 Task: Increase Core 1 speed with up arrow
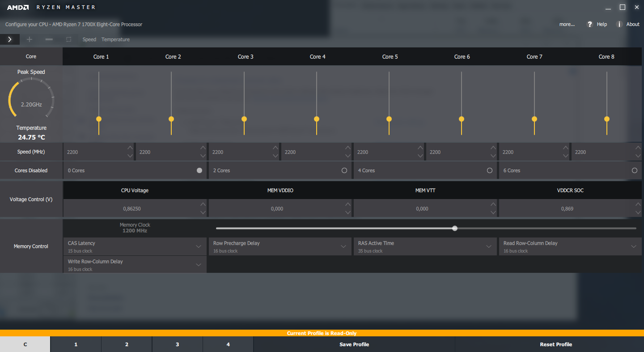coord(130,148)
